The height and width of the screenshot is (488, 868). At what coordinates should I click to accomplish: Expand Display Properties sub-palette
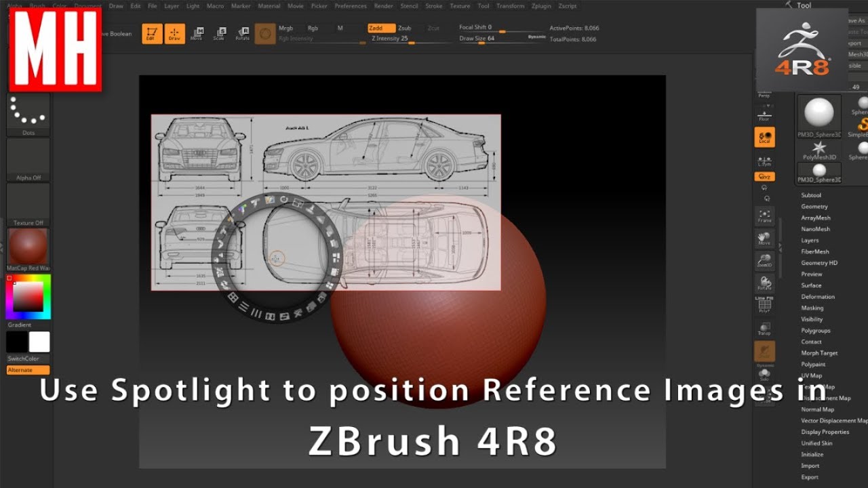(x=825, y=432)
